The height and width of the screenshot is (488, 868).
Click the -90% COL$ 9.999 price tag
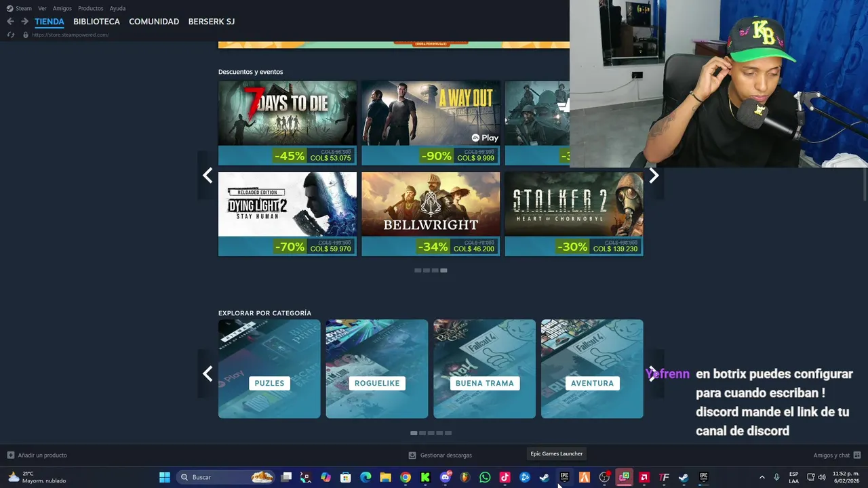coord(458,156)
